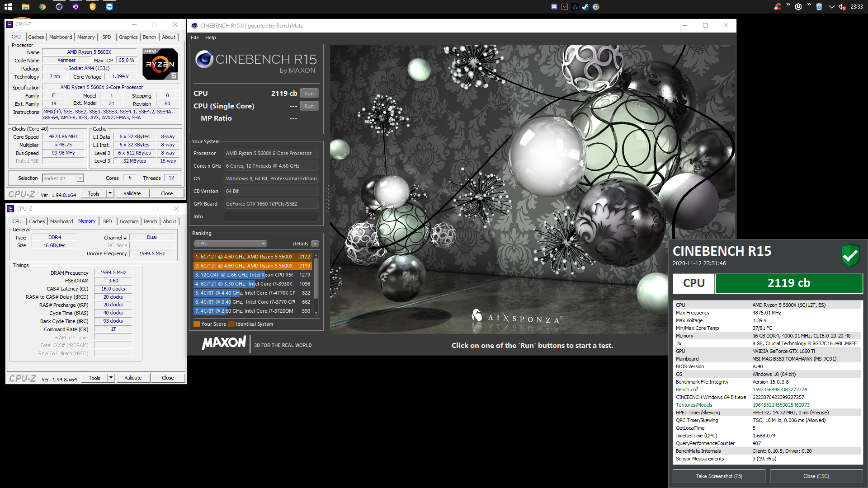Viewport: 868px width, 488px height.
Task: Click Validate in the Memory CPU-Z window
Action: pos(133,378)
